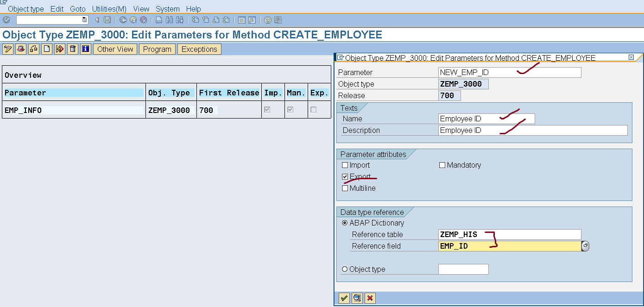Click the Create blank page icon
This screenshot has width=644, height=307.
[47, 49]
